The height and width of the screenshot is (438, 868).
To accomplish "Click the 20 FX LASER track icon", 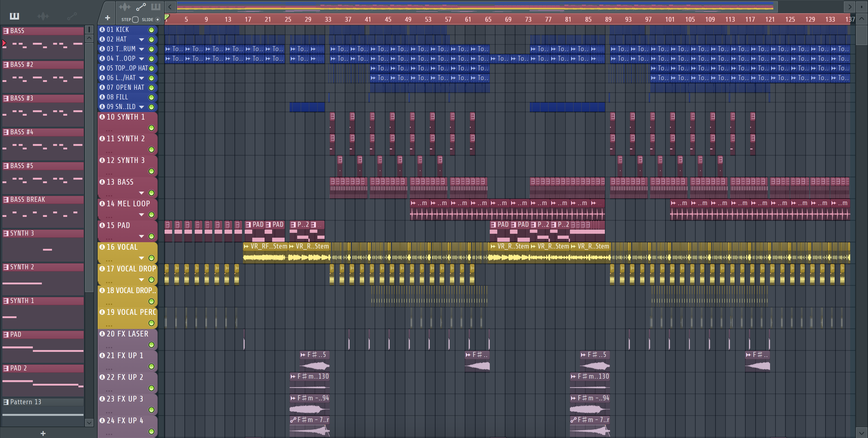I will pyautogui.click(x=102, y=334).
